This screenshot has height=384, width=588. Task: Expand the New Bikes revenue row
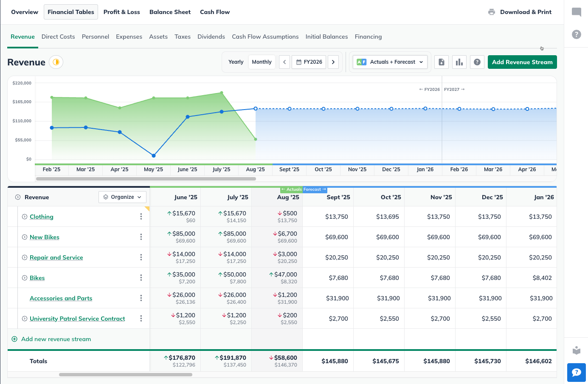(25, 237)
